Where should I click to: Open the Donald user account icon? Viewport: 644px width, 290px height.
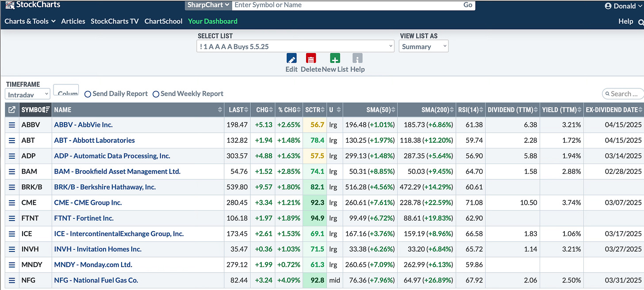click(609, 6)
